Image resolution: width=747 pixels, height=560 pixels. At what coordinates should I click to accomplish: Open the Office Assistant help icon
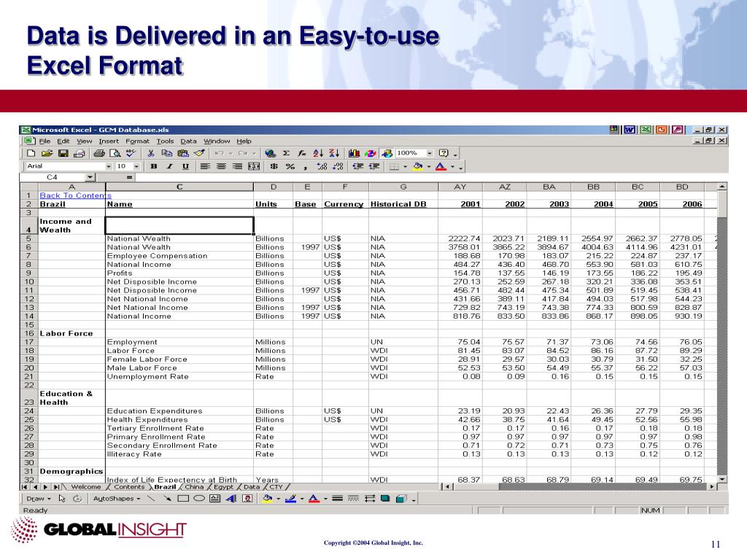444,153
